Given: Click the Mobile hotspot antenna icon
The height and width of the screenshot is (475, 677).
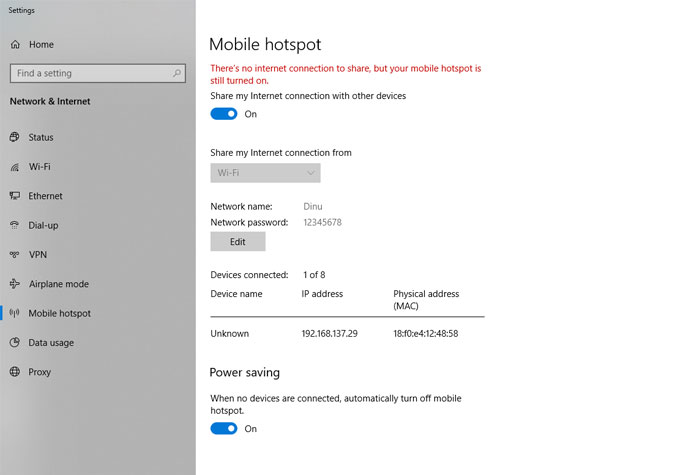Looking at the screenshot, I should pos(15,313).
